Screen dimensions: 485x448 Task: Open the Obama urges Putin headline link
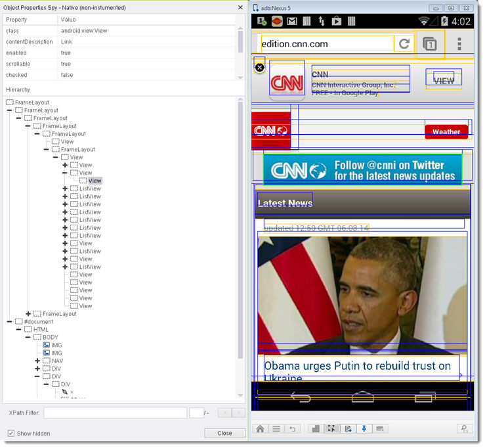pyautogui.click(x=358, y=367)
